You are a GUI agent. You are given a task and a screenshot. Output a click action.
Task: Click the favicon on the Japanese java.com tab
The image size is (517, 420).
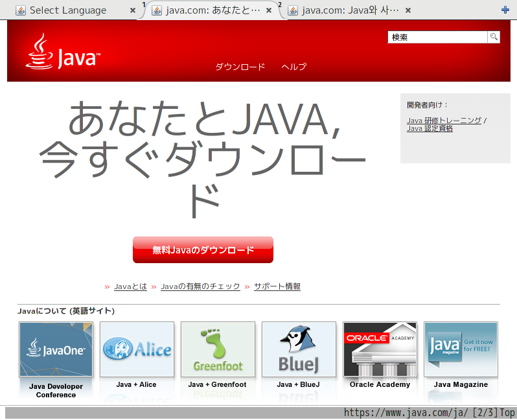157,10
